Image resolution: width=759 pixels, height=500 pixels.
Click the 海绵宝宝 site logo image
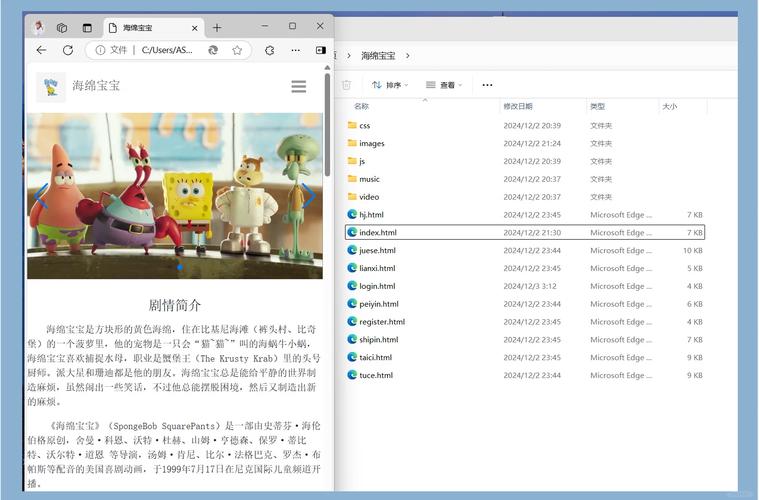51,87
